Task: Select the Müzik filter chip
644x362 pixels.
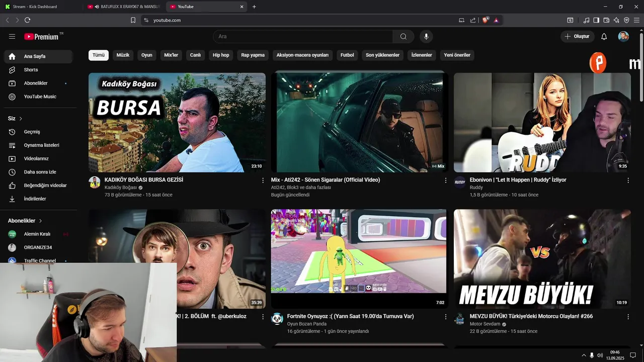Action: click(x=123, y=55)
